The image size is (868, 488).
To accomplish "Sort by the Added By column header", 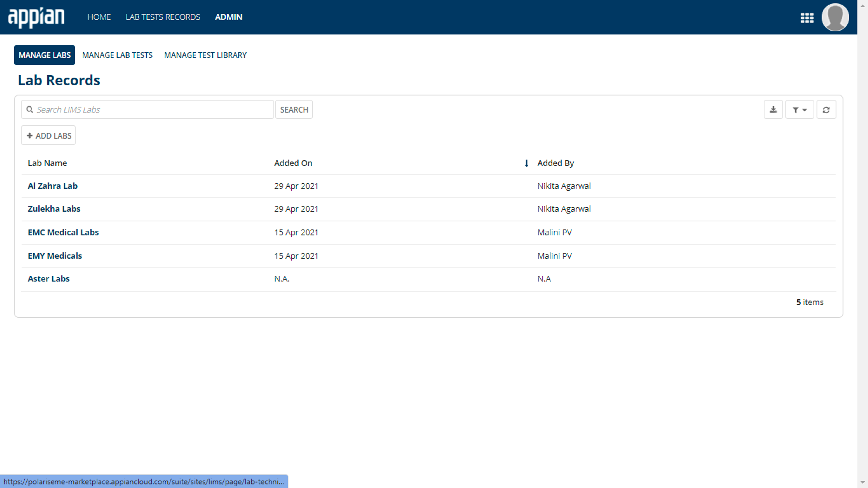I will pos(555,163).
